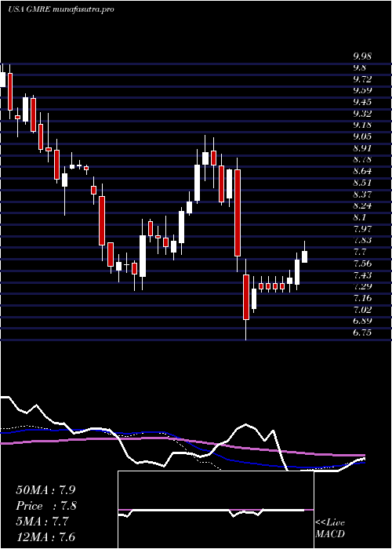Select the 9.98 price axis label
392x549 pixels.
pyautogui.click(x=362, y=56)
